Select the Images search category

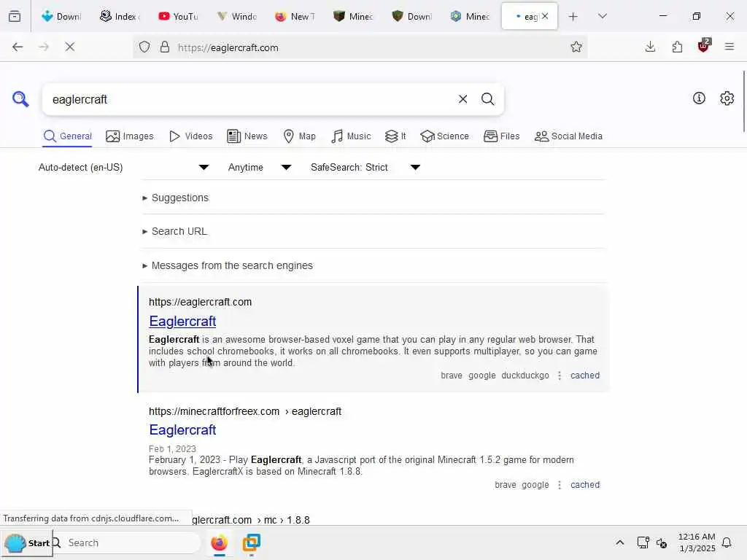pos(130,136)
